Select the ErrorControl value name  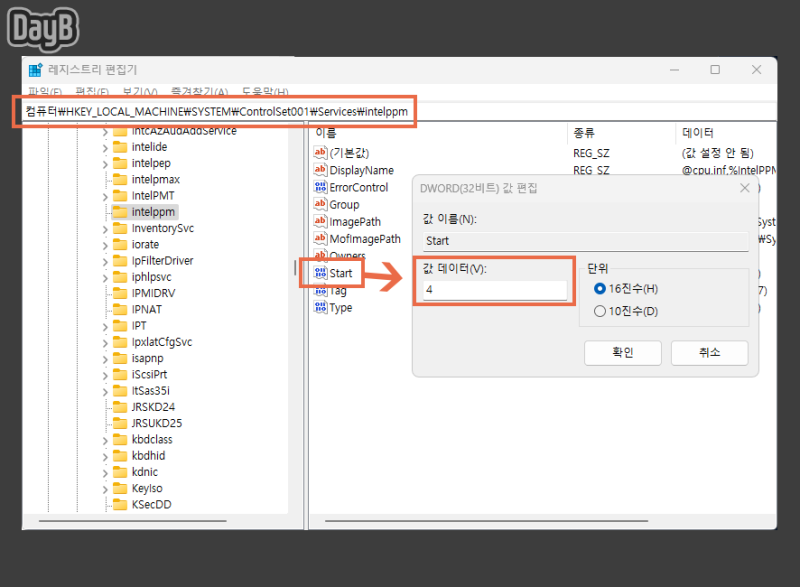(359, 187)
